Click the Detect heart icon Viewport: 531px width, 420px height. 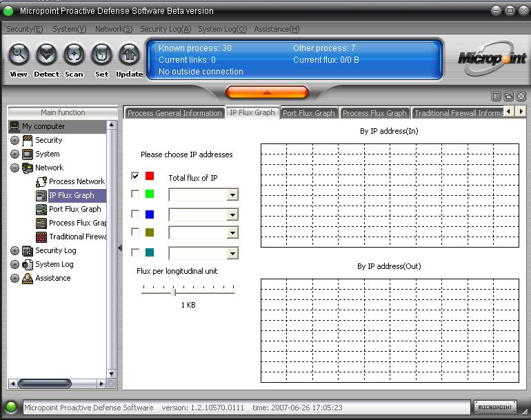tap(46, 54)
